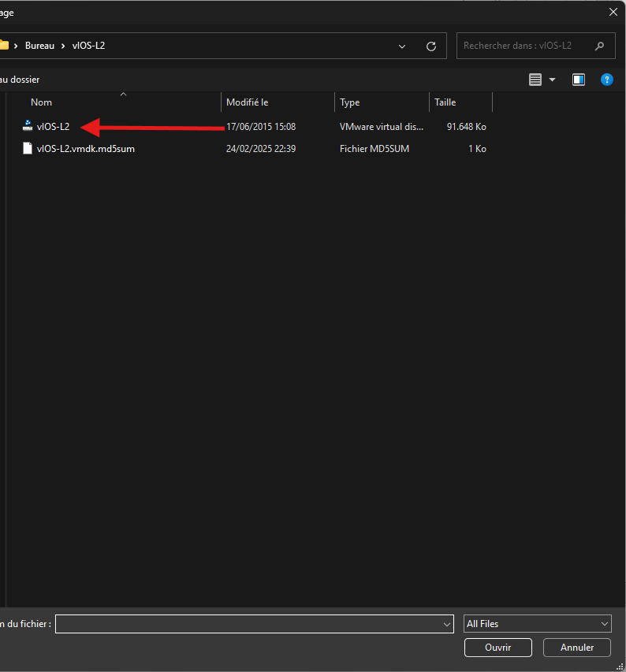The height and width of the screenshot is (672, 626).
Task: Click the refresh icon in address bar
Action: 431,46
